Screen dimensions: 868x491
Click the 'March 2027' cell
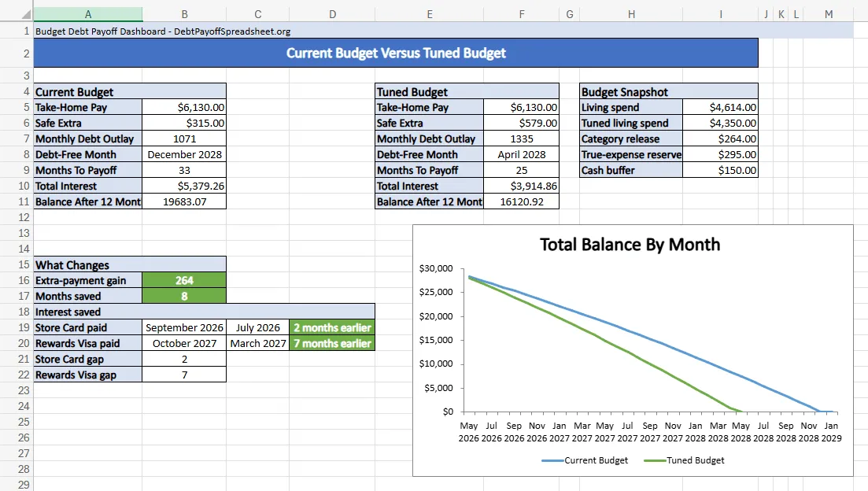[258, 343]
